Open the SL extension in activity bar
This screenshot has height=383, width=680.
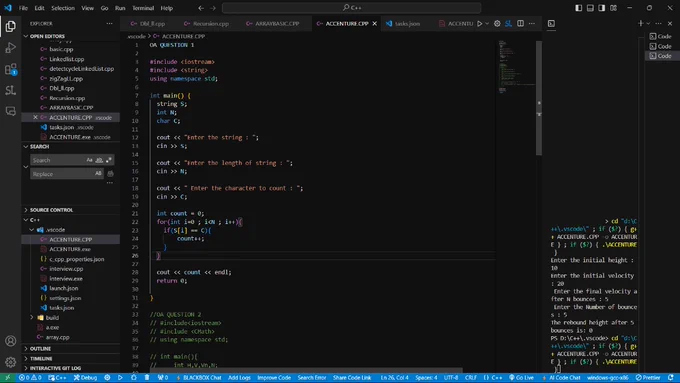10,90
